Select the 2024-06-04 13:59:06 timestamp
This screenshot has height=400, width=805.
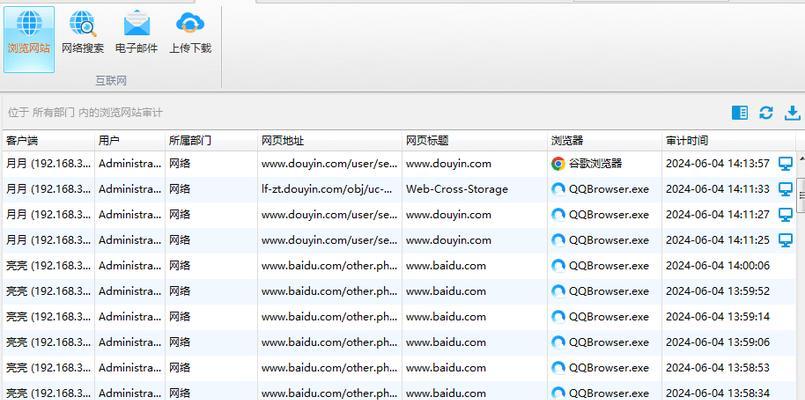[718, 342]
